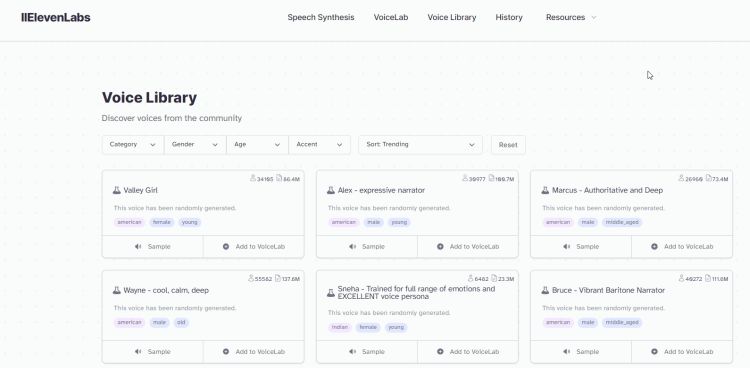
Task: Open the Voice Library nav item
Action: point(452,17)
